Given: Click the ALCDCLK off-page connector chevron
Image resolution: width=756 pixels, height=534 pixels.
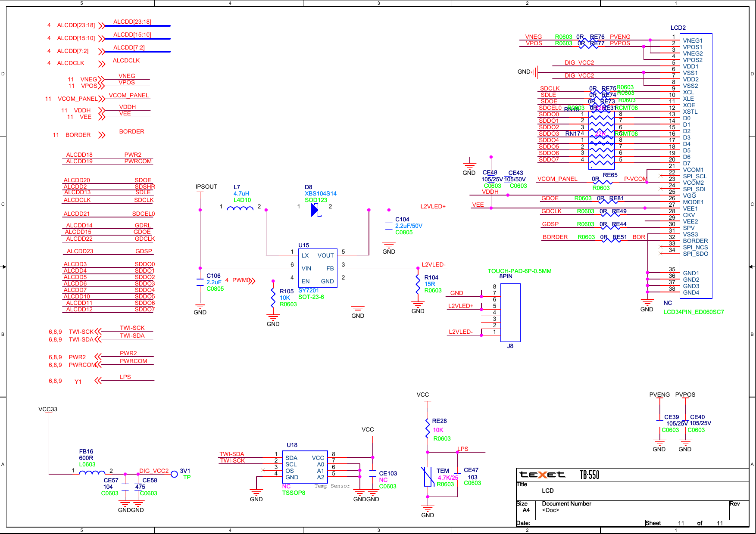Looking at the screenshot, I should tap(101, 63).
